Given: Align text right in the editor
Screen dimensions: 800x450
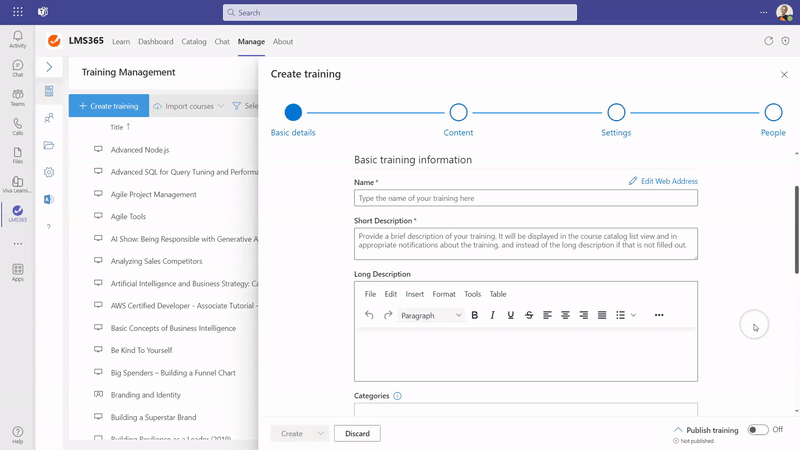Looking at the screenshot, I should pyautogui.click(x=584, y=315).
